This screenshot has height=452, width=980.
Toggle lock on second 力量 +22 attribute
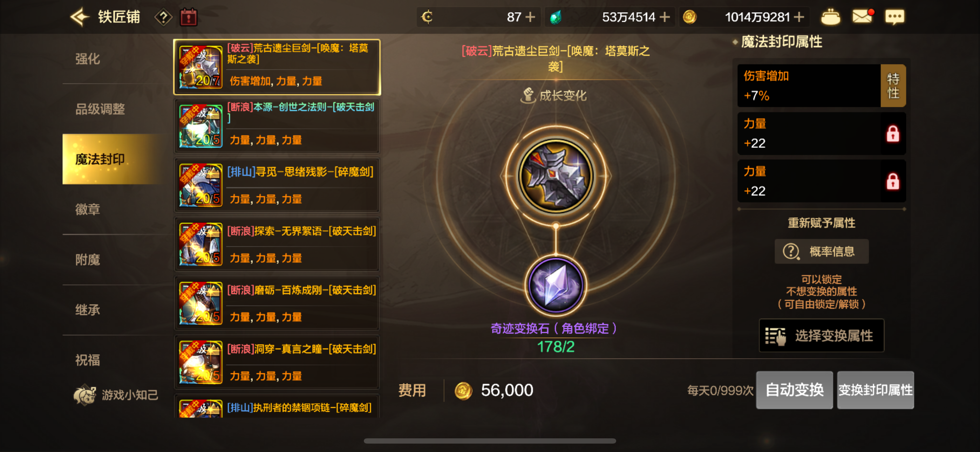click(892, 182)
